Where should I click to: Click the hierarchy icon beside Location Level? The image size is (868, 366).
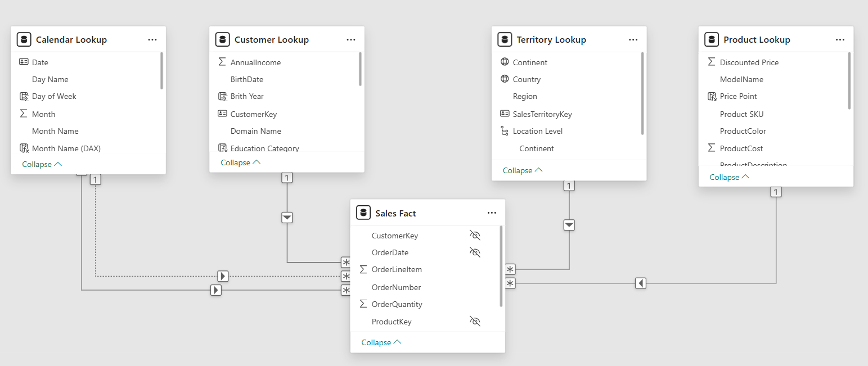505,130
